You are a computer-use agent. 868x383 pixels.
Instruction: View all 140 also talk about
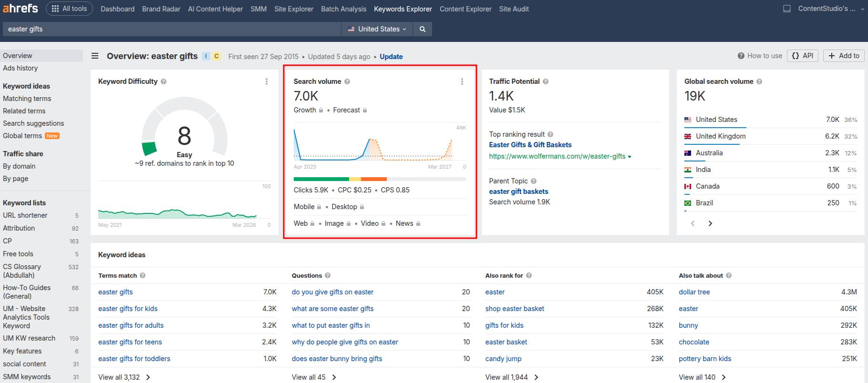point(702,377)
